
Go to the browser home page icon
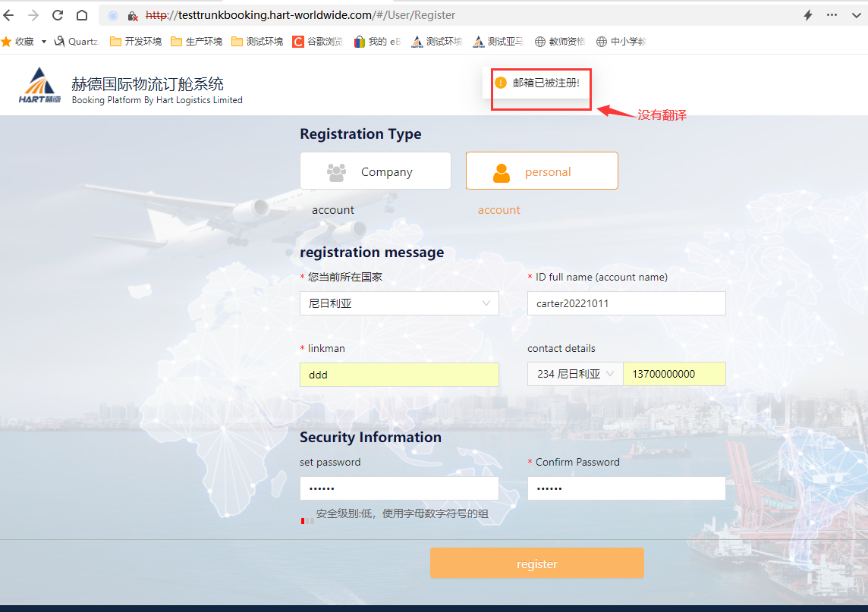82,15
